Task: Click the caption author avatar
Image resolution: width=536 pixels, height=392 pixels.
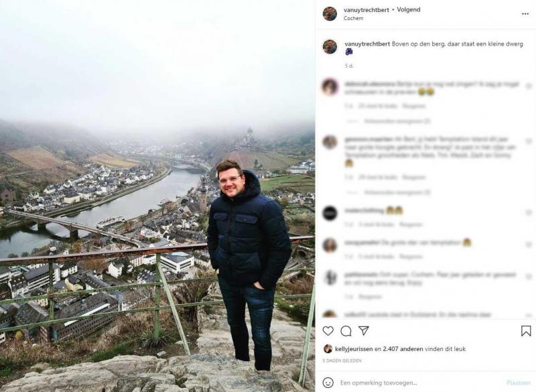Action: (330, 46)
